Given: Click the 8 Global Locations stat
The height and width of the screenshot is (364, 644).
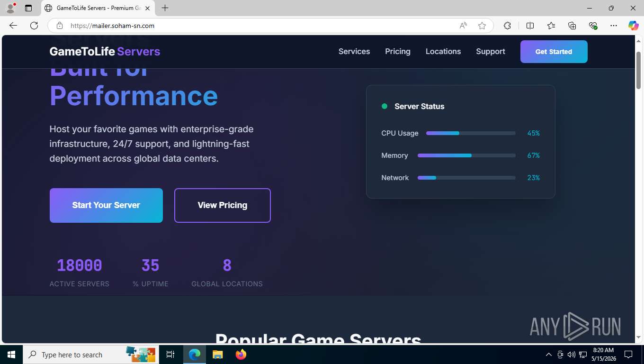Looking at the screenshot, I should pyautogui.click(x=227, y=273).
